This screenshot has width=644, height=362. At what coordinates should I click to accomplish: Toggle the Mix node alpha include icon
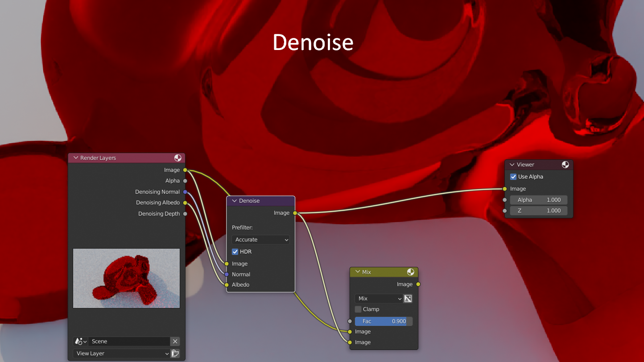[x=408, y=299]
